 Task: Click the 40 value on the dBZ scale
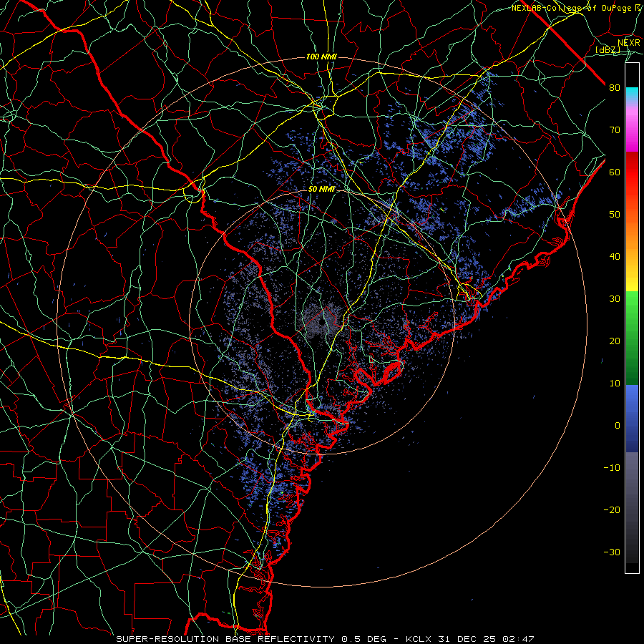tap(615, 257)
